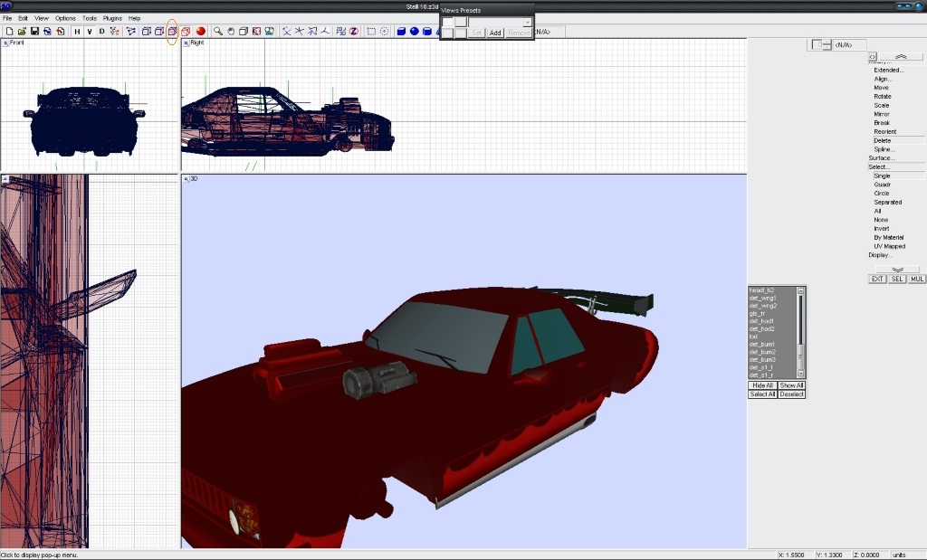The height and width of the screenshot is (560, 927).
Task: Click the orange-circled view mode icon
Action: click(172, 32)
